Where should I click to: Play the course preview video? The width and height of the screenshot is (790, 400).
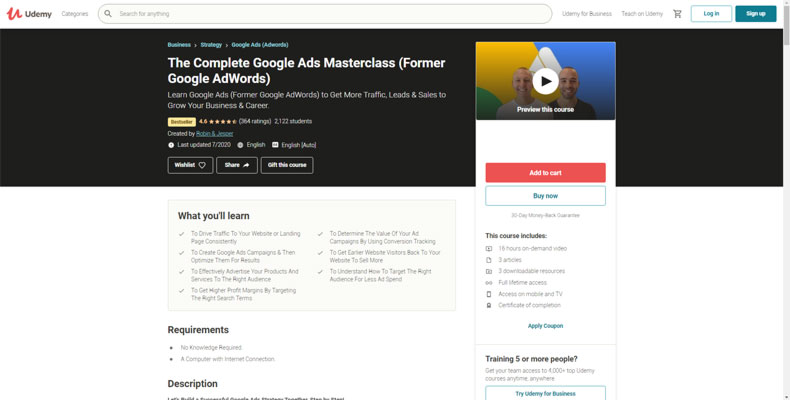tap(546, 81)
